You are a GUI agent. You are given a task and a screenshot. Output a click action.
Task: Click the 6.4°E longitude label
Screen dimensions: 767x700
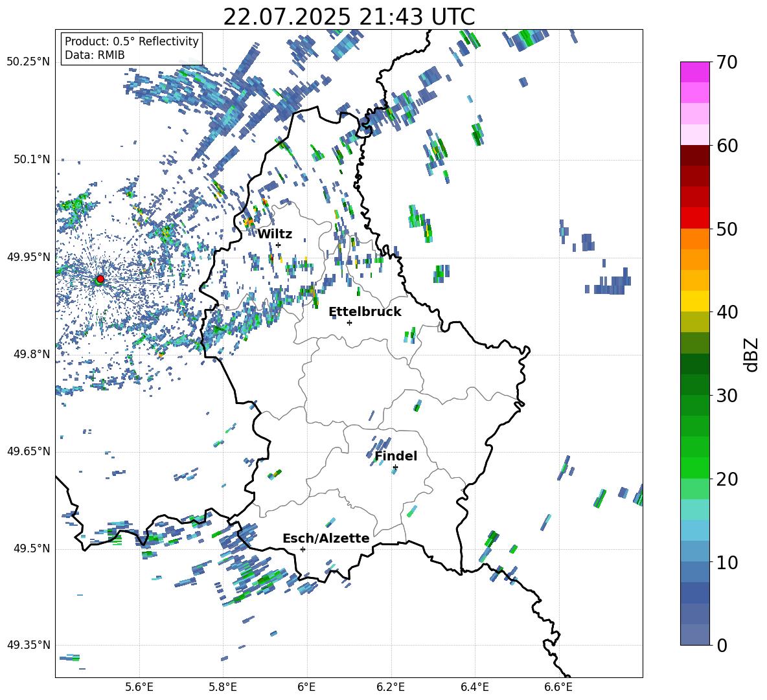474,687
